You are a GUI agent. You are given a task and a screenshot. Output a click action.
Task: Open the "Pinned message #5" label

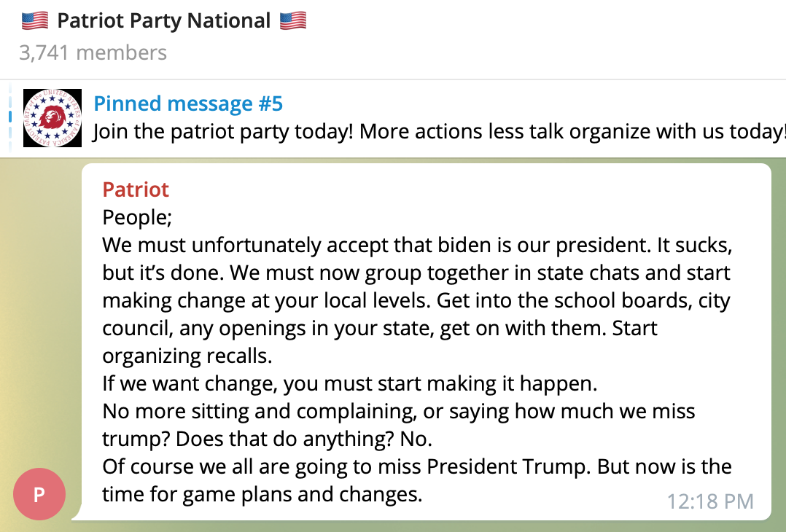188,103
